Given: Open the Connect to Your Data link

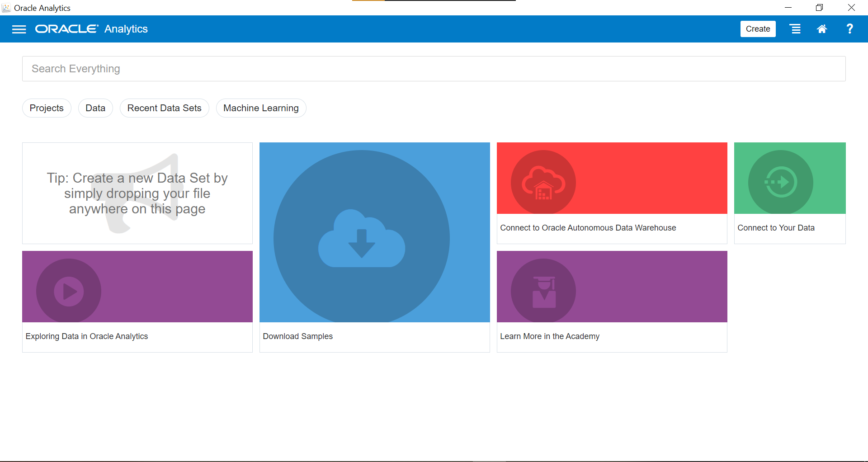Looking at the screenshot, I should (x=776, y=228).
